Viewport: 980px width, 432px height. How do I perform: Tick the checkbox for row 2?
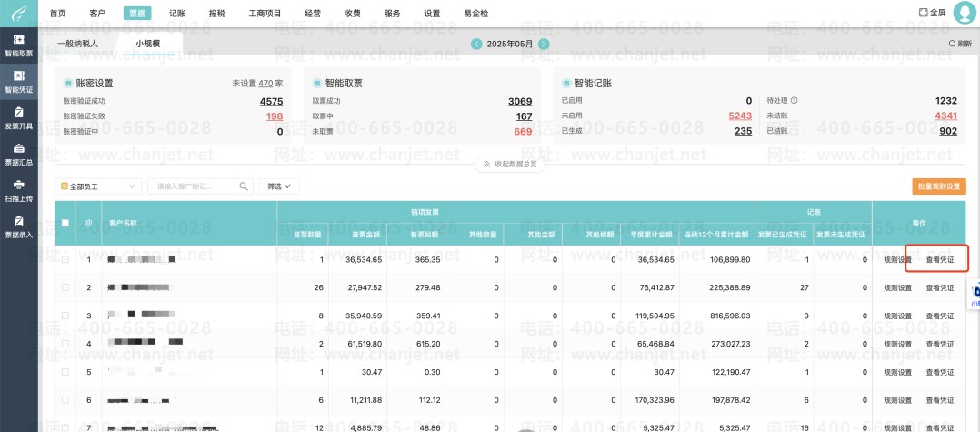point(65,287)
